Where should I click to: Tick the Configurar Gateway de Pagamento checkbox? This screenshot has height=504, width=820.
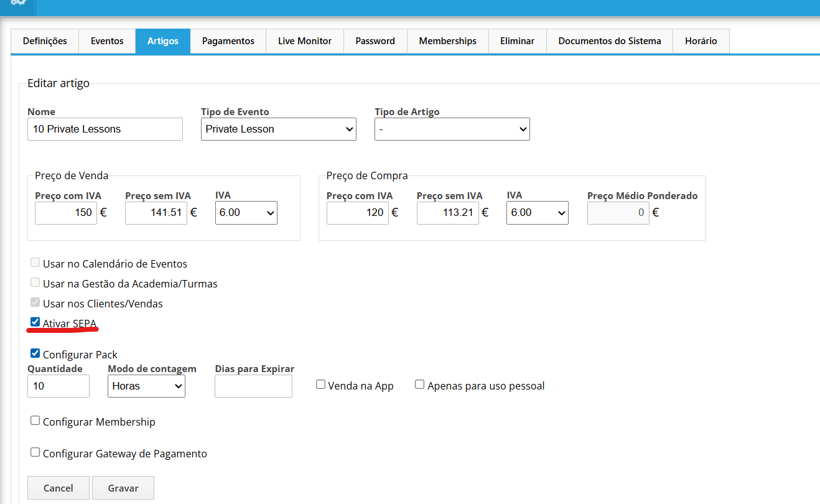pos(35,452)
